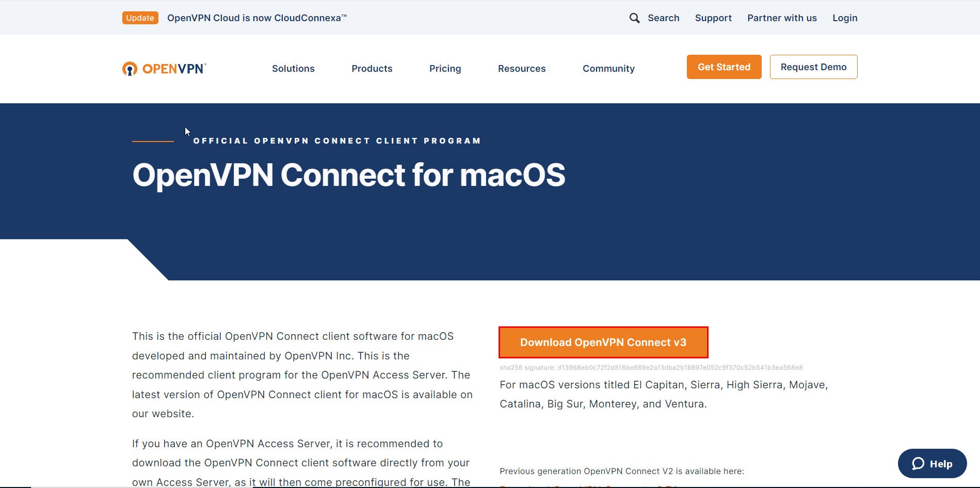
Task: Click the Official OpenVPN Connect Client Program subtitle
Action: [x=337, y=141]
